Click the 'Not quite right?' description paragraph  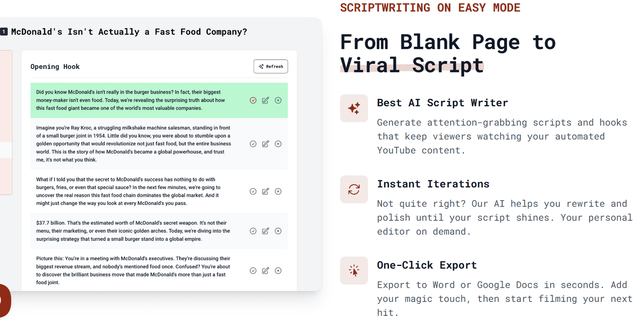505,218
